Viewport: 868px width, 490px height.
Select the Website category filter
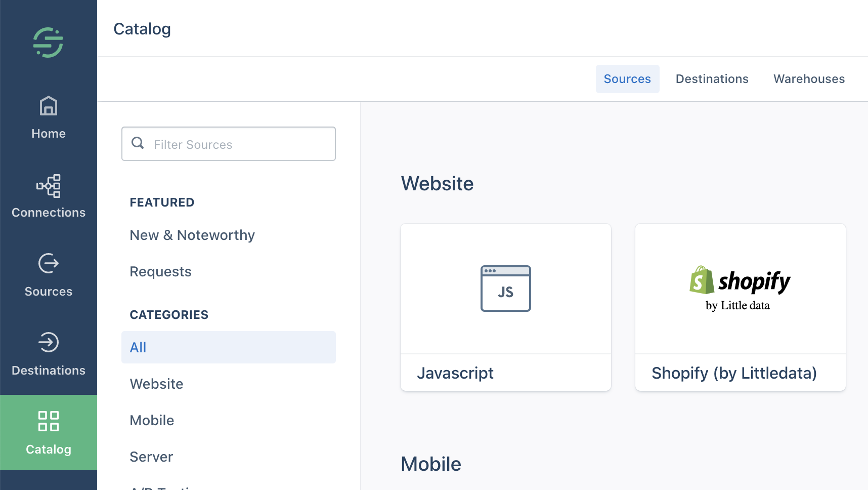point(156,384)
